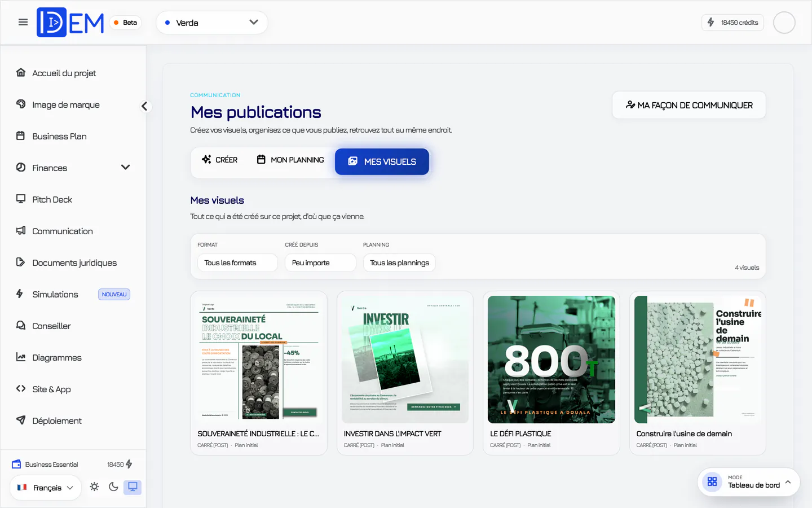
Task: Expand the Mode Tableau de bord switcher
Action: (x=749, y=481)
